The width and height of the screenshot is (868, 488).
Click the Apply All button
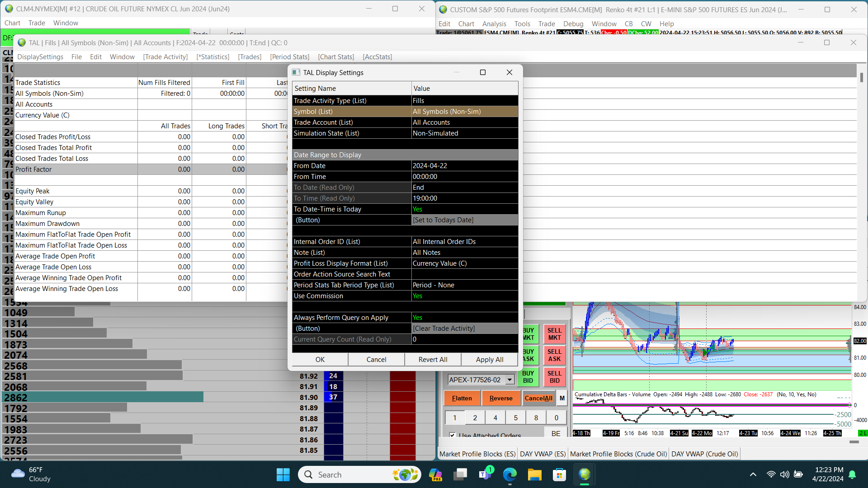tap(489, 360)
